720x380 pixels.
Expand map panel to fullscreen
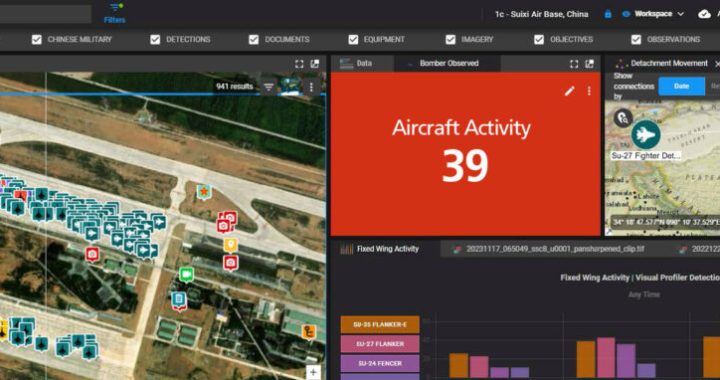tap(299, 64)
